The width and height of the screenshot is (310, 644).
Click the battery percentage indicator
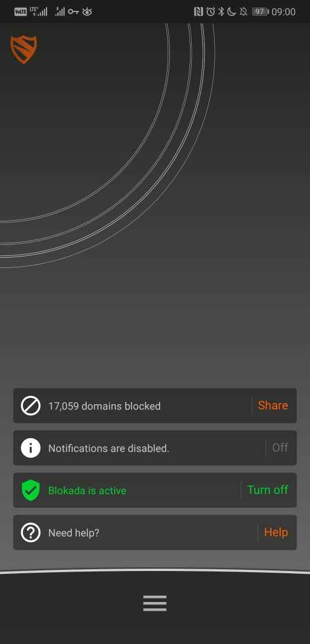click(261, 12)
